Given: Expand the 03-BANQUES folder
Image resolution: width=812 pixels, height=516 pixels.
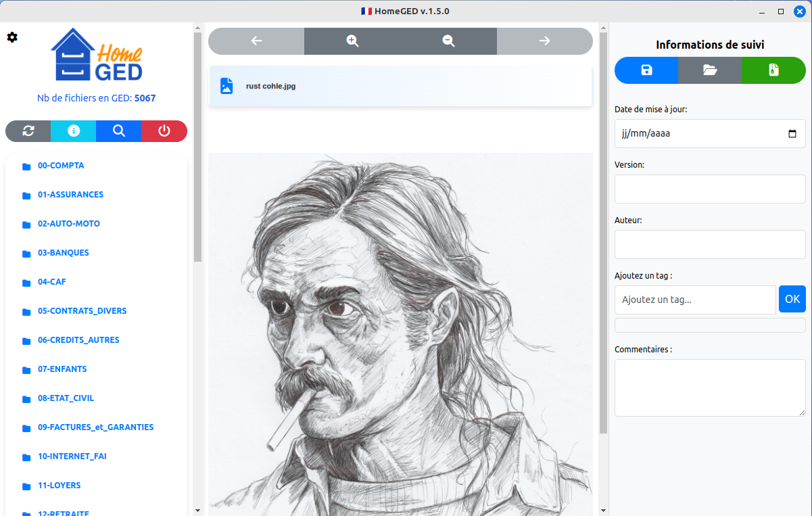Looking at the screenshot, I should pyautogui.click(x=63, y=253).
